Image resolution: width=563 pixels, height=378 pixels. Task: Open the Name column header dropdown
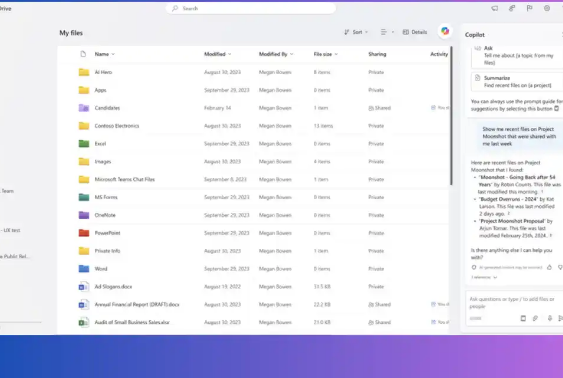click(104, 54)
